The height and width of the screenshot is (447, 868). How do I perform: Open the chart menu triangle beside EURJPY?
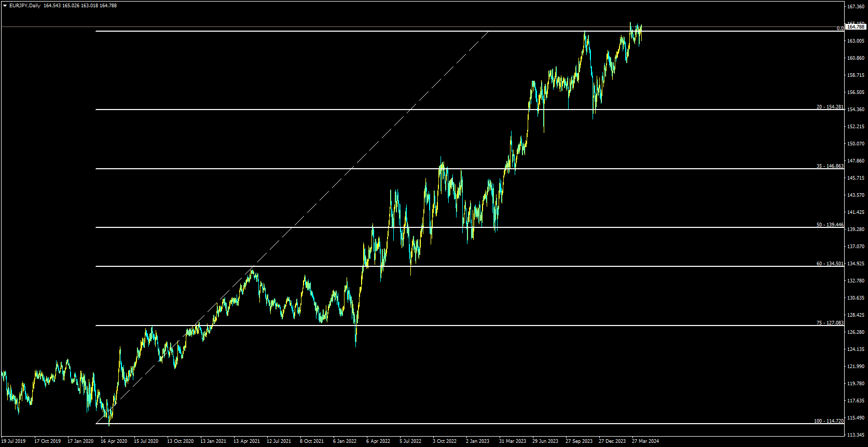coord(5,6)
